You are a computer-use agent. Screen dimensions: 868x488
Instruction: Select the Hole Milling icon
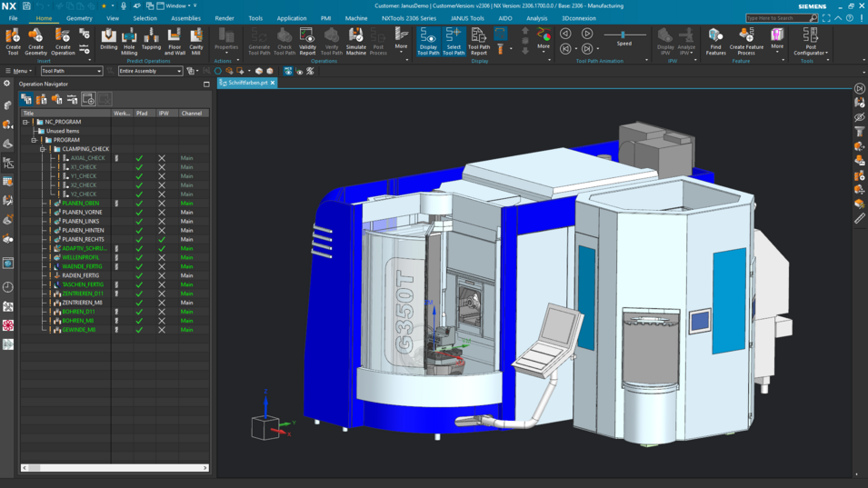pyautogui.click(x=129, y=42)
